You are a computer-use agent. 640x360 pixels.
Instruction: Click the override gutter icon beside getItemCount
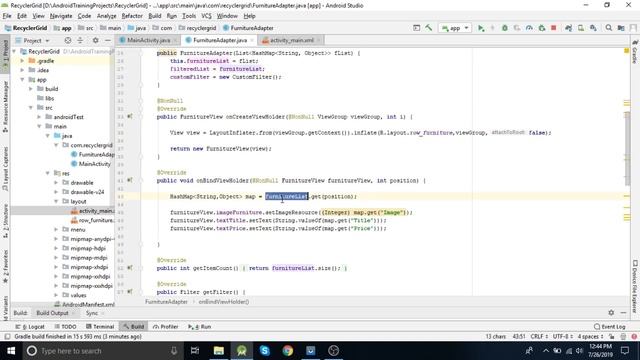point(130,268)
